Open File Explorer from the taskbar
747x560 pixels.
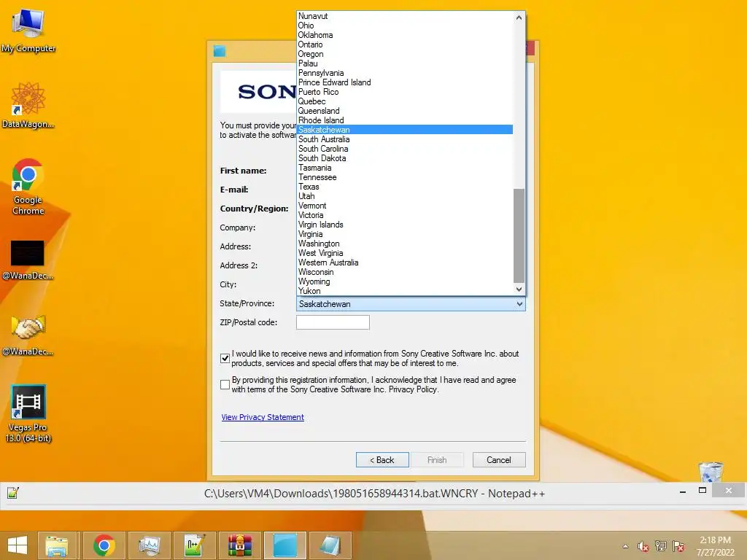(57, 545)
